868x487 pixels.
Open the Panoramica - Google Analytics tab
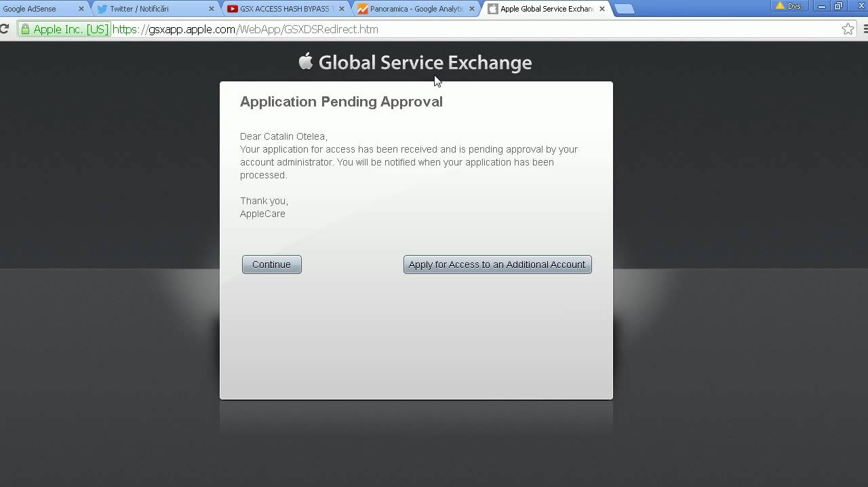tap(416, 9)
